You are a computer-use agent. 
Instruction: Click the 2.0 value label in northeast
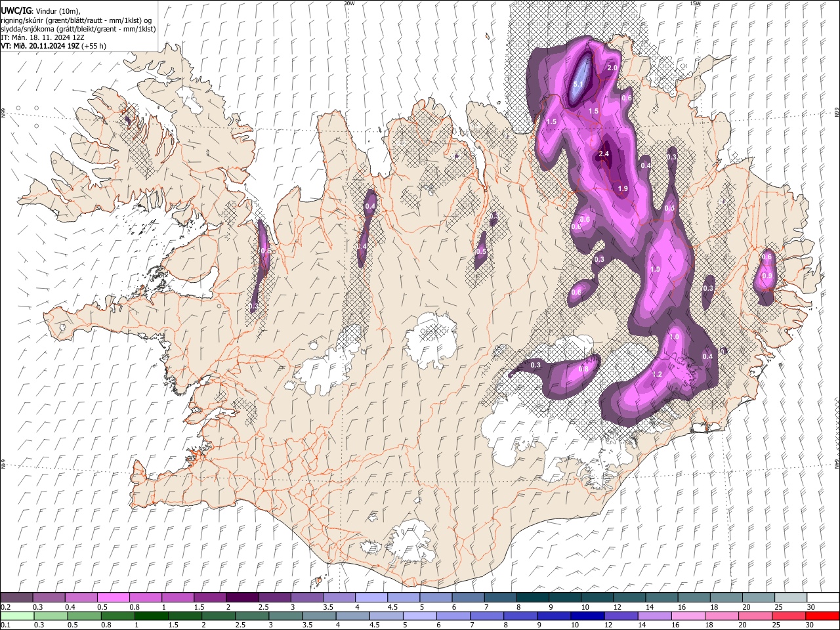613,68
